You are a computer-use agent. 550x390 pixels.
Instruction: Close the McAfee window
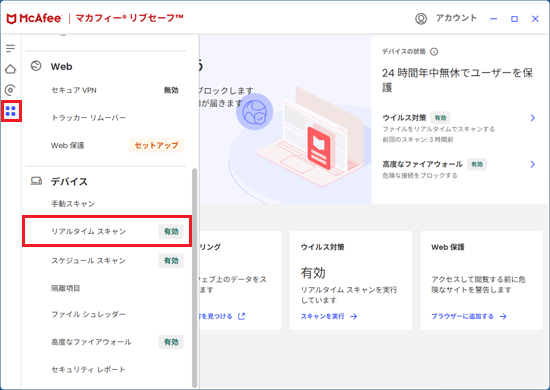(535, 19)
